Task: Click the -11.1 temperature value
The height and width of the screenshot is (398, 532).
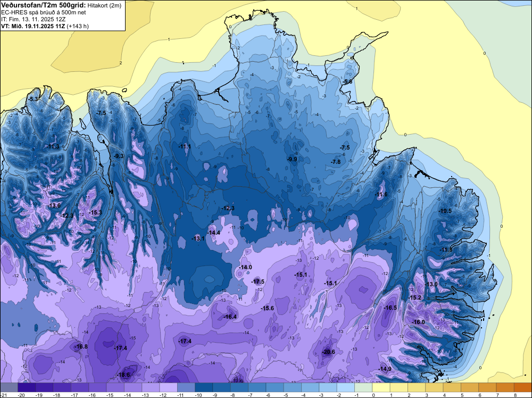Action: 185,146
